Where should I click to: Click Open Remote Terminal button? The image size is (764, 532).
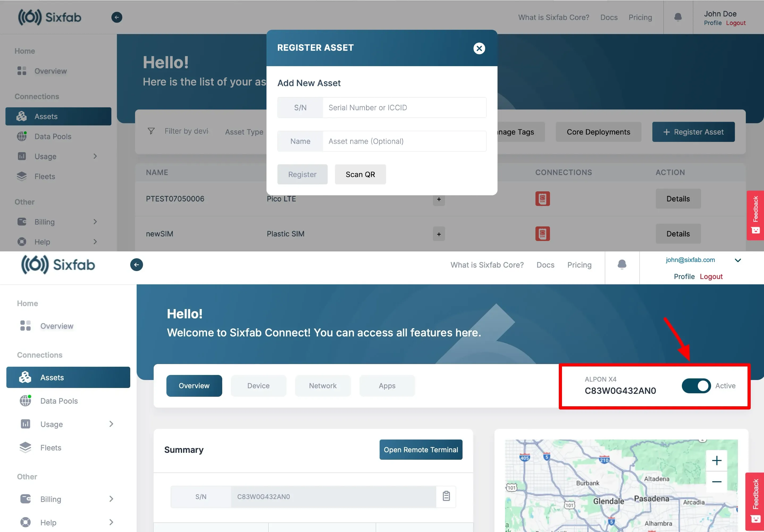pyautogui.click(x=421, y=449)
